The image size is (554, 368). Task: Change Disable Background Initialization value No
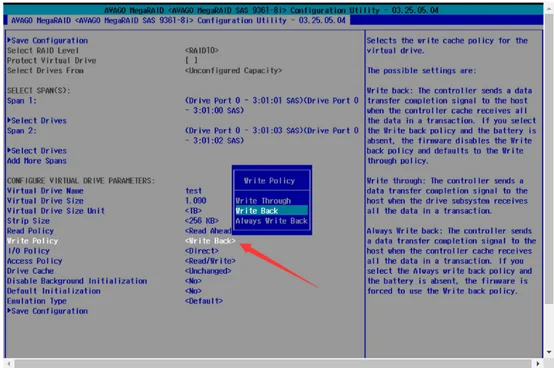click(x=193, y=281)
